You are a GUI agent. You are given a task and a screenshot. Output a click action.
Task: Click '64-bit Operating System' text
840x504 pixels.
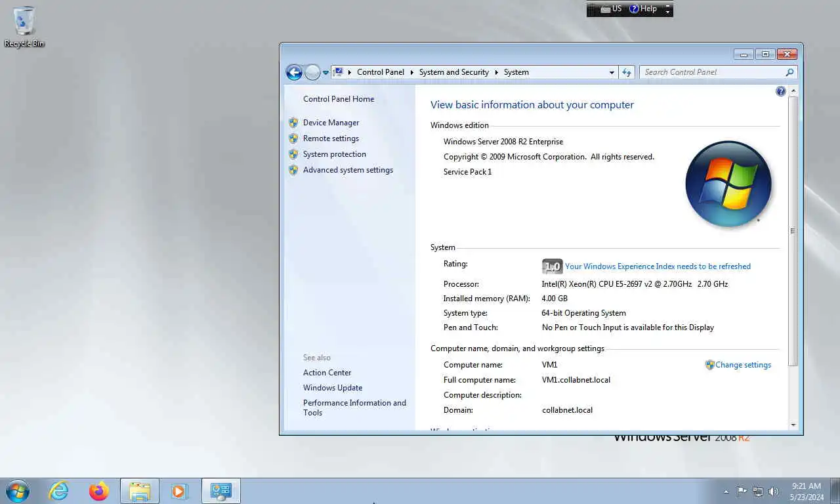coord(584,313)
